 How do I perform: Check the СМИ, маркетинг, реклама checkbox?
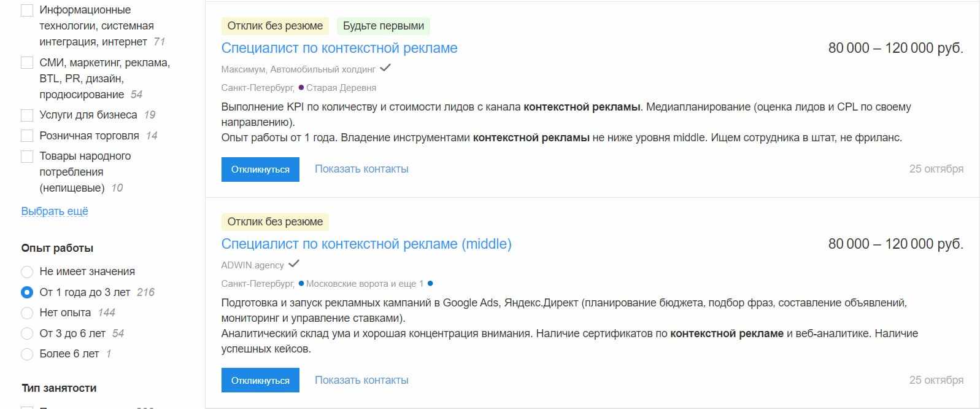coord(27,63)
